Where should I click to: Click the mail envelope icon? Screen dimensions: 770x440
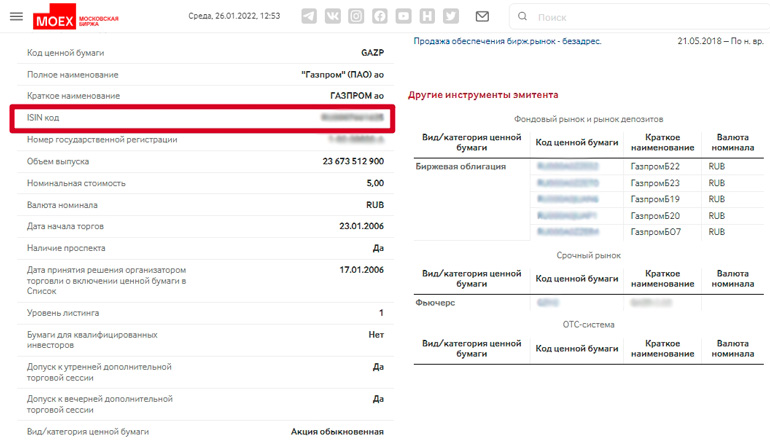(x=482, y=16)
